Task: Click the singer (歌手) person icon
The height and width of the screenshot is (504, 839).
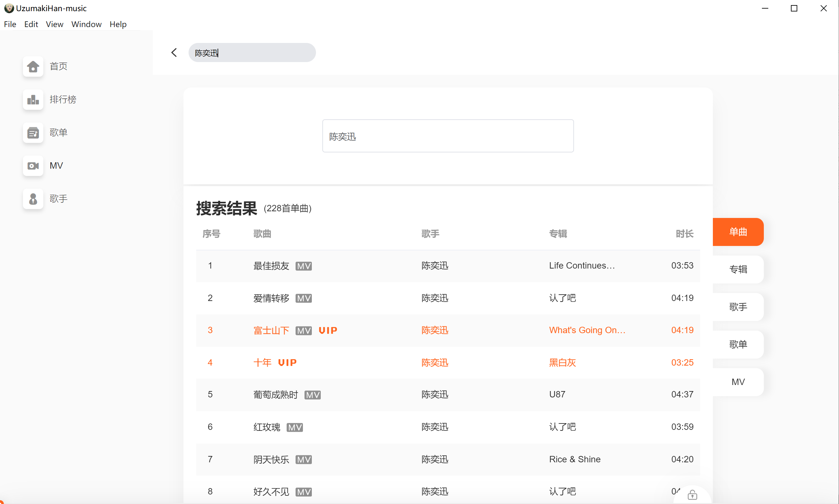Action: pos(33,199)
